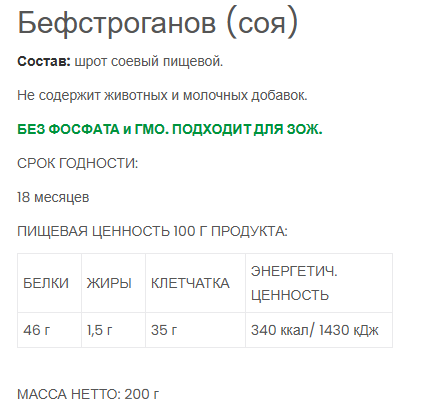Screen dimensions: 424x419
Task: Click the 18 месяцев shelf life value
Action: [53, 197]
